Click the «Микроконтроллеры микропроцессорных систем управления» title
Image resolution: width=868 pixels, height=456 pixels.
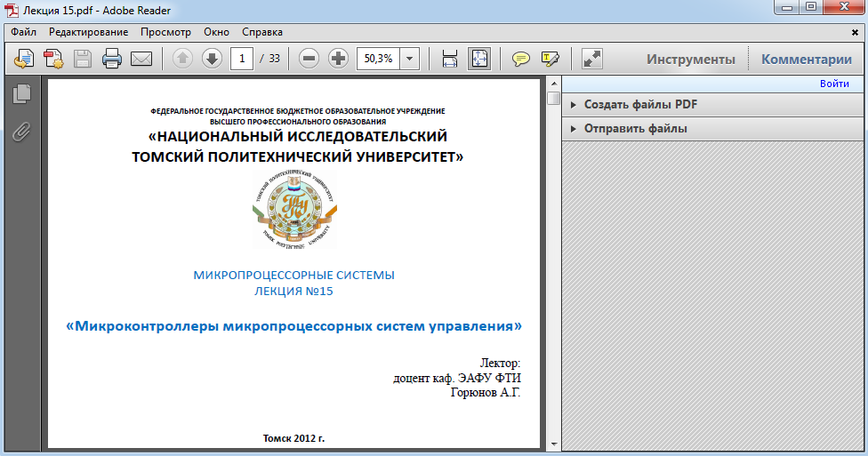[x=294, y=326]
